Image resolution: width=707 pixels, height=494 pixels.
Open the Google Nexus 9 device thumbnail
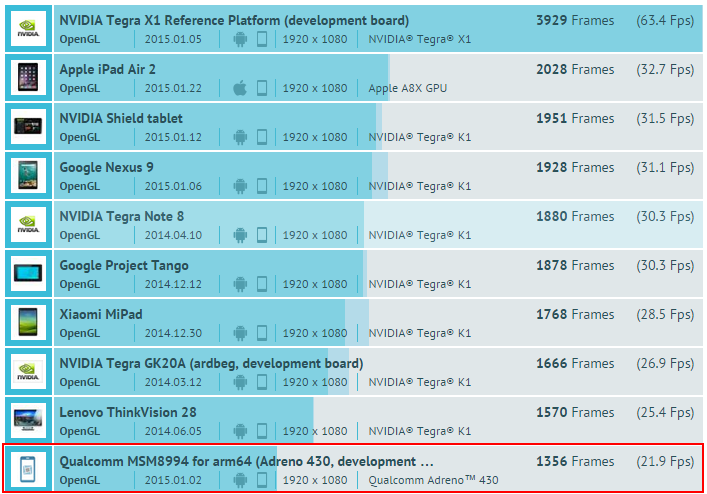tap(28, 176)
